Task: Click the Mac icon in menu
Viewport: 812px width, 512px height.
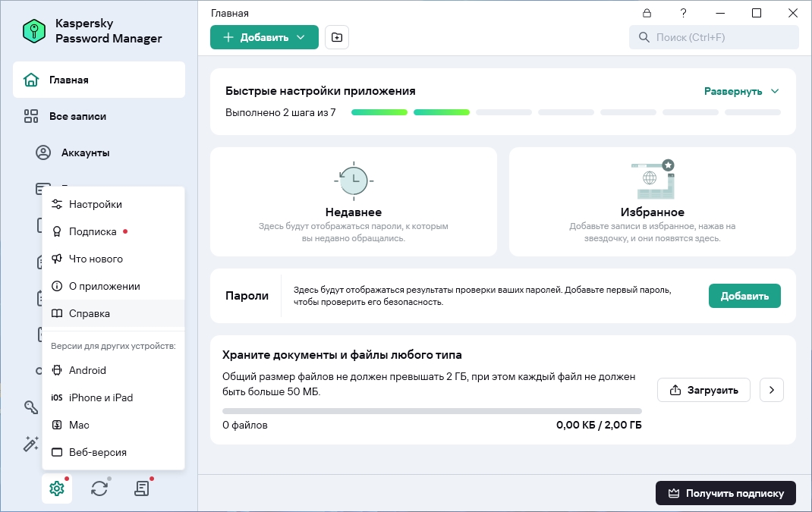Action: click(57, 425)
